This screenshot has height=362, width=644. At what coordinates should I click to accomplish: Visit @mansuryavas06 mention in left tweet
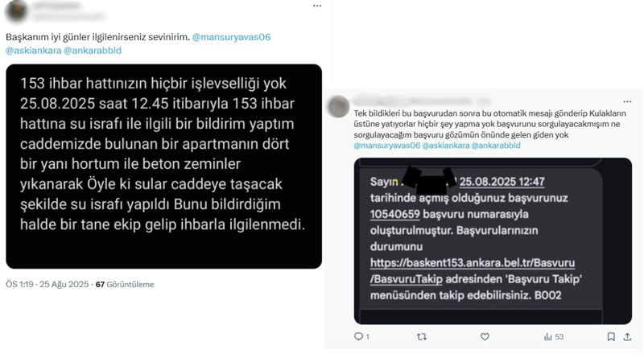[x=232, y=37]
